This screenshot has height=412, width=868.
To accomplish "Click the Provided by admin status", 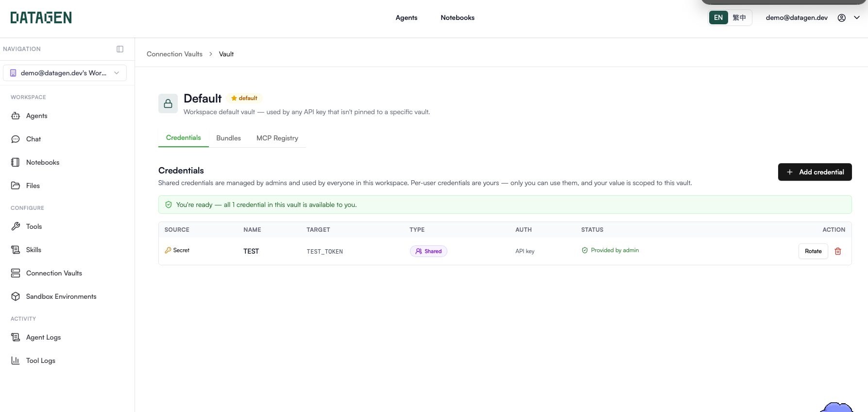I will pos(610,250).
